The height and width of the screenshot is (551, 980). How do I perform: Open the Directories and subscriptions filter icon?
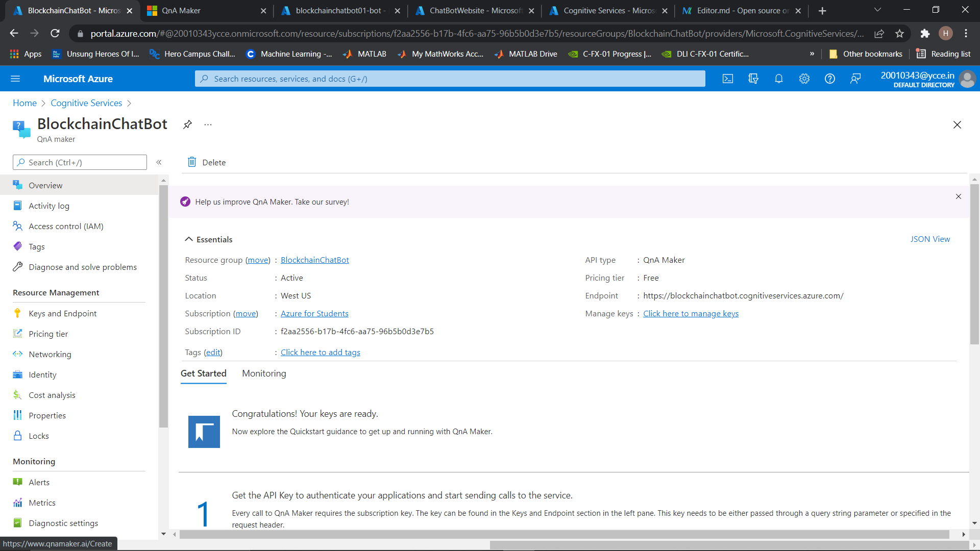tap(753, 79)
